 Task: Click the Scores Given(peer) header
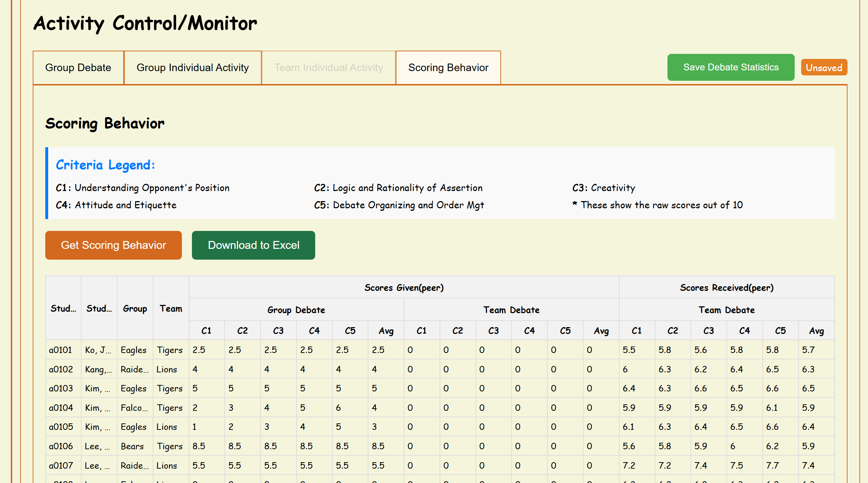coord(404,288)
